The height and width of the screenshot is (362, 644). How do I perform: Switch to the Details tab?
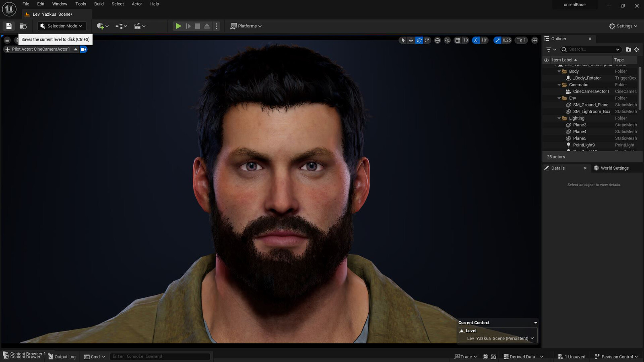point(558,168)
